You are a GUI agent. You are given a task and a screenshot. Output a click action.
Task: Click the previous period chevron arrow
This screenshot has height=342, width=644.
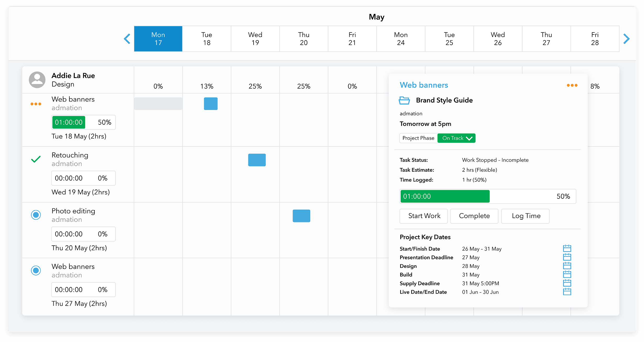pos(127,38)
